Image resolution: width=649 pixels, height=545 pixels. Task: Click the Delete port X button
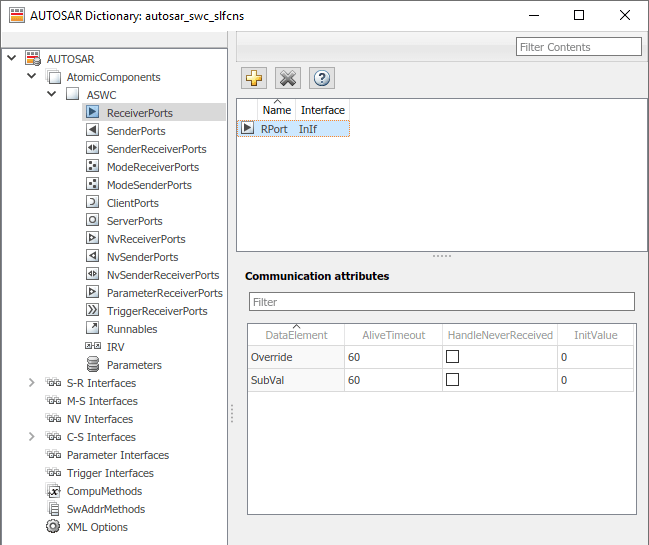tap(288, 78)
